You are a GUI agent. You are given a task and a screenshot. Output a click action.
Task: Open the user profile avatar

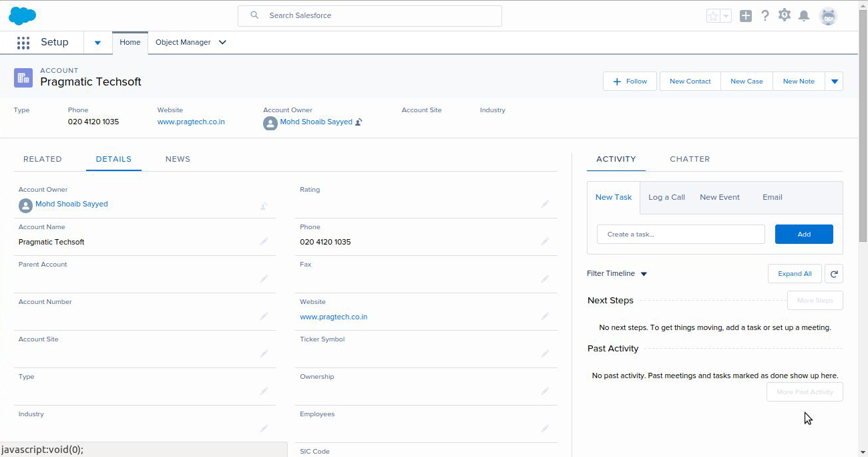point(828,16)
